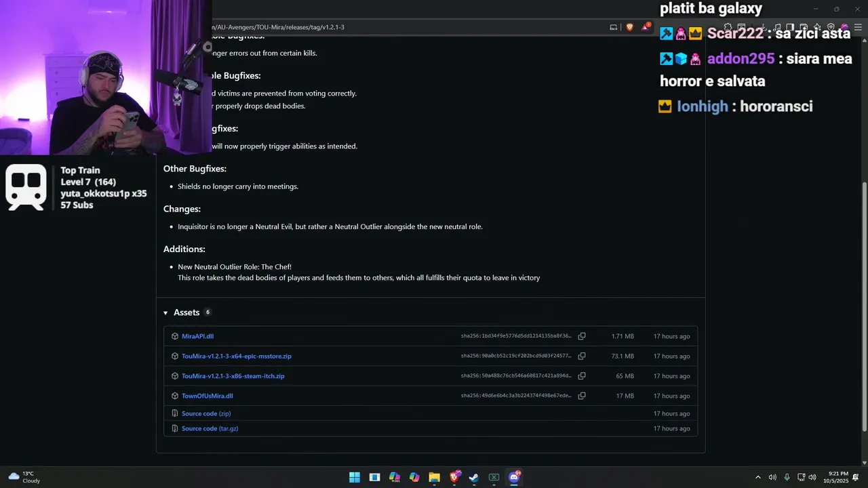Download TouMira-v1.2.1-3-x64-epic-msstore.zip
868x488 pixels.
[x=237, y=356]
